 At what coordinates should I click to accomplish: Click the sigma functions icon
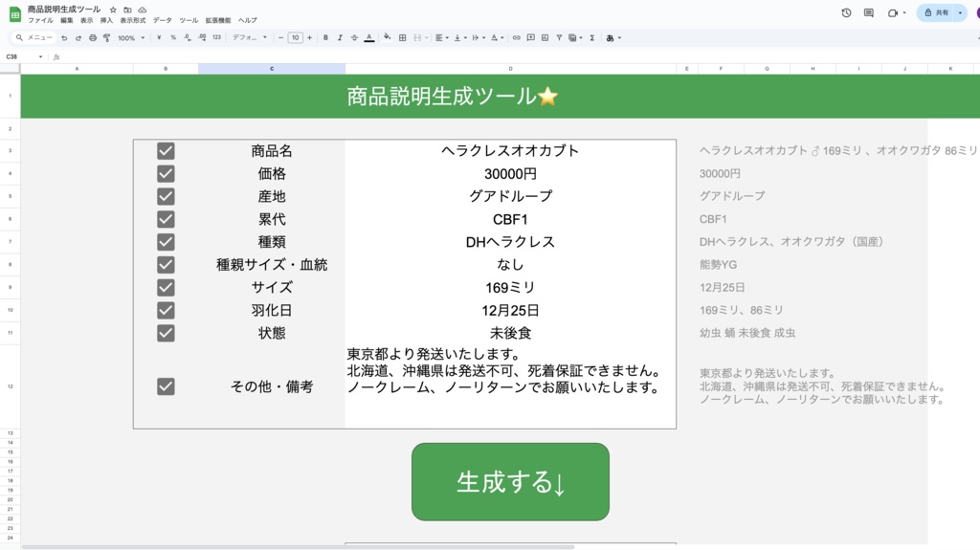coord(591,37)
